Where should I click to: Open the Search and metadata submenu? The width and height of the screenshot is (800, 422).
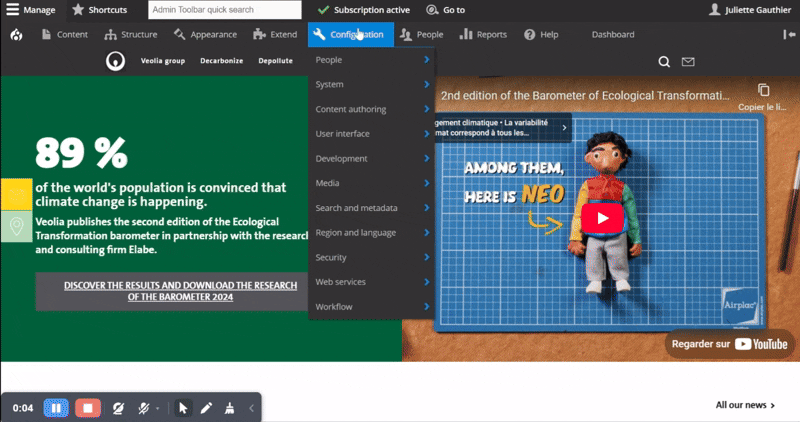click(370, 208)
